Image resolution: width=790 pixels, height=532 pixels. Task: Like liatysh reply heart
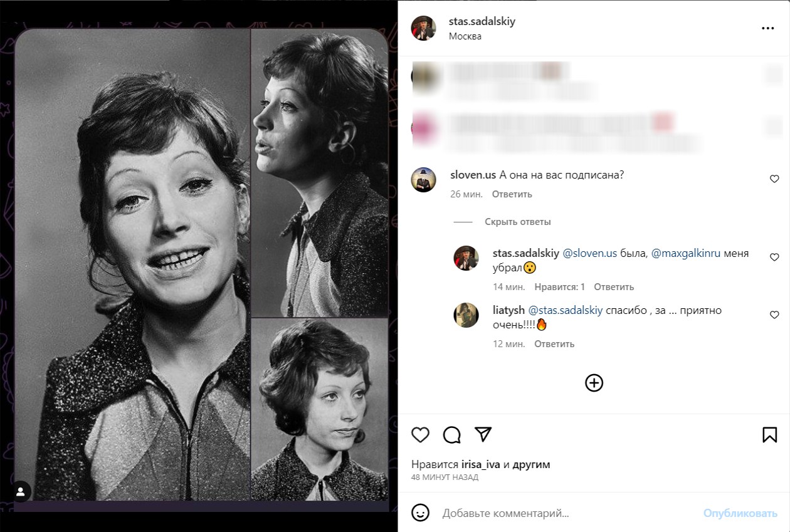pyautogui.click(x=774, y=315)
